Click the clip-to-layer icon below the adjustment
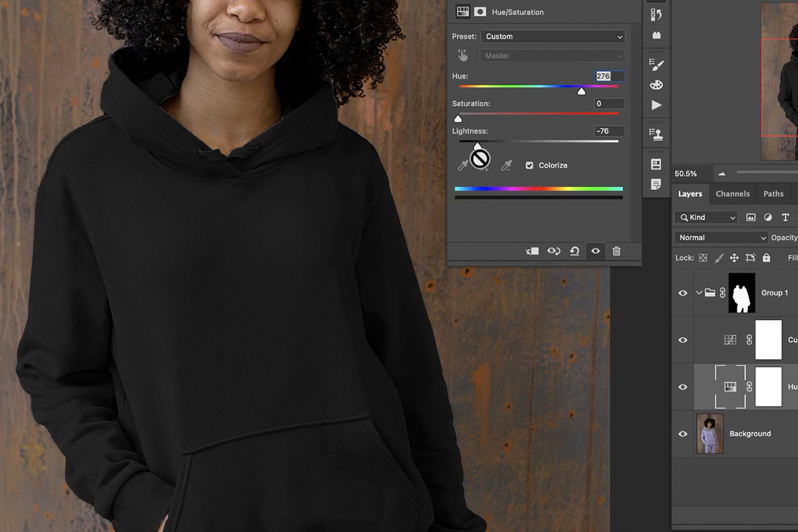Viewport: 798px width, 532px height. point(531,251)
